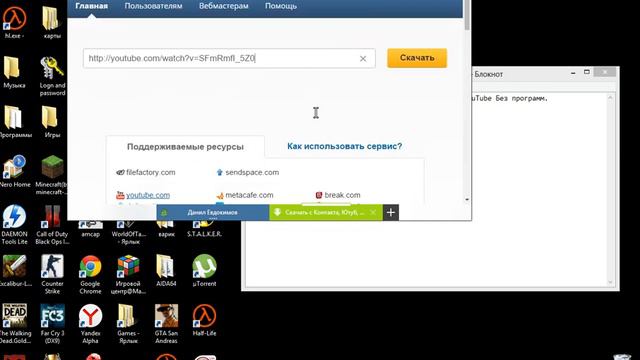Launch the Far Cry 3 (DX9) icon

point(52,316)
